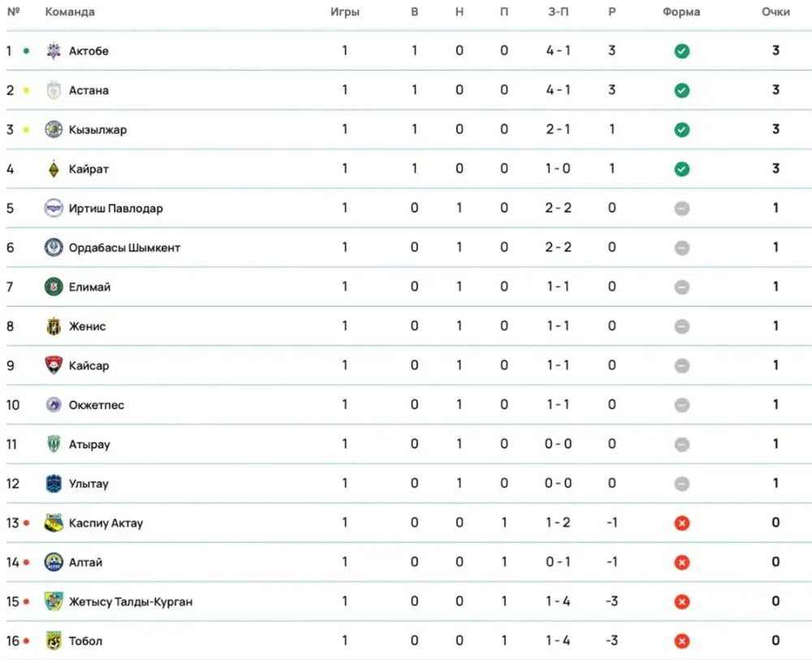Click the Команда column header

[70, 12]
